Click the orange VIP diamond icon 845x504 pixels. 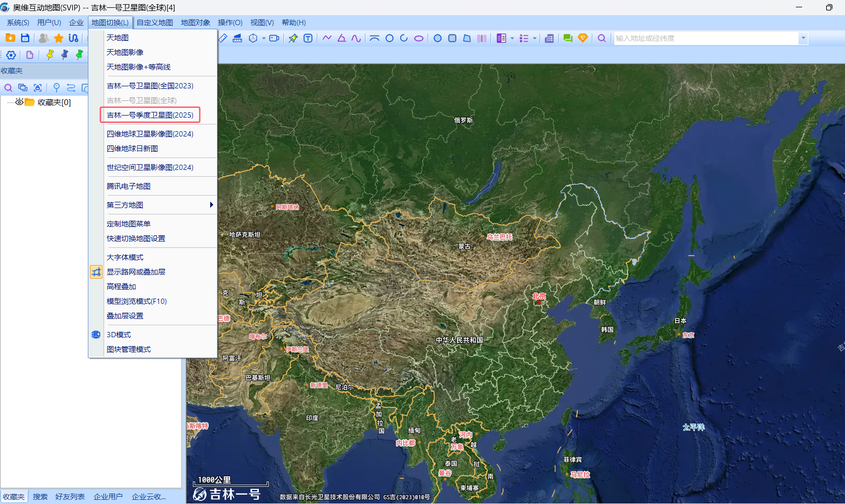pyautogui.click(x=583, y=38)
